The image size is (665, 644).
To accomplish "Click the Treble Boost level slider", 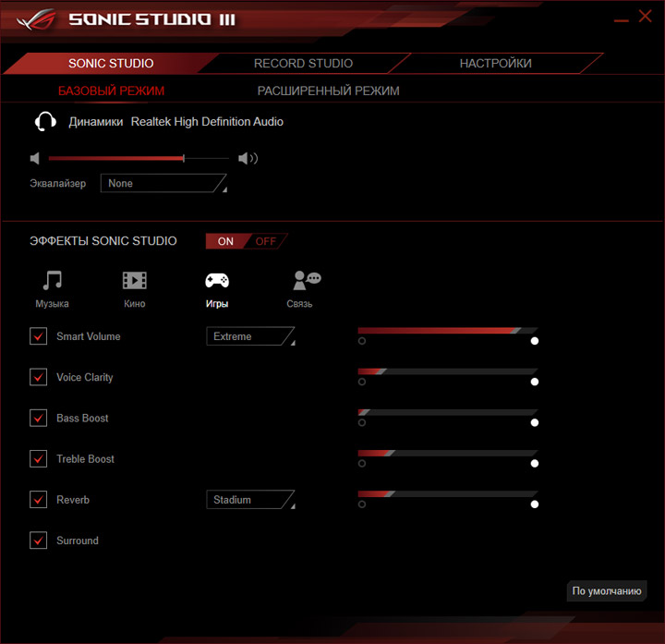I will click(x=448, y=453).
